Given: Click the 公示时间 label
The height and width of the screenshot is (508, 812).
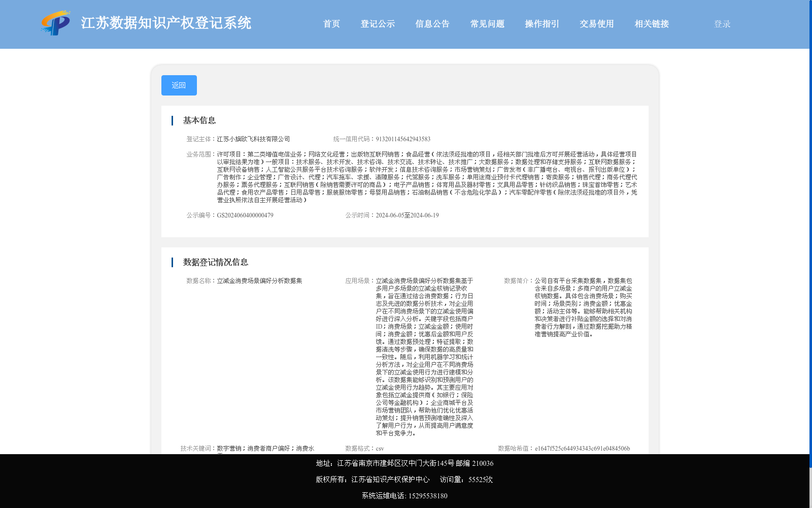Looking at the screenshot, I should 360,215.
